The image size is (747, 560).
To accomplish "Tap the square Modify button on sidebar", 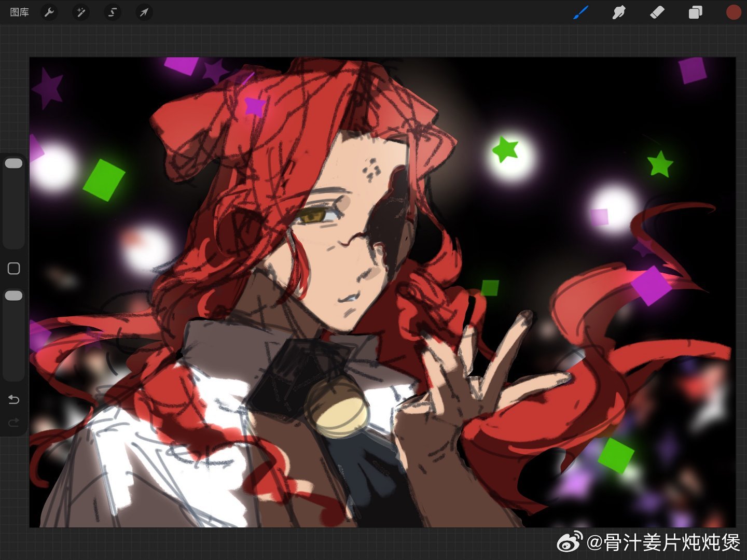I will (x=14, y=268).
